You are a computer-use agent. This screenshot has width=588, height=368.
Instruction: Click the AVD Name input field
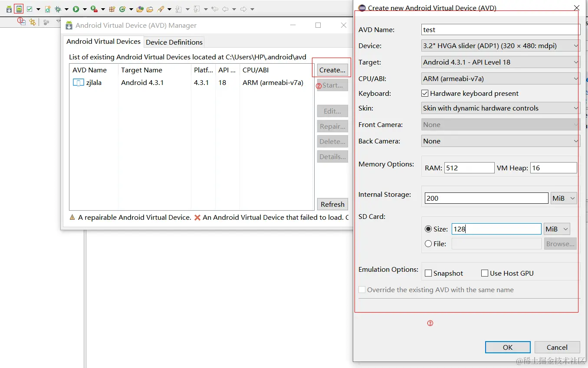tap(501, 29)
